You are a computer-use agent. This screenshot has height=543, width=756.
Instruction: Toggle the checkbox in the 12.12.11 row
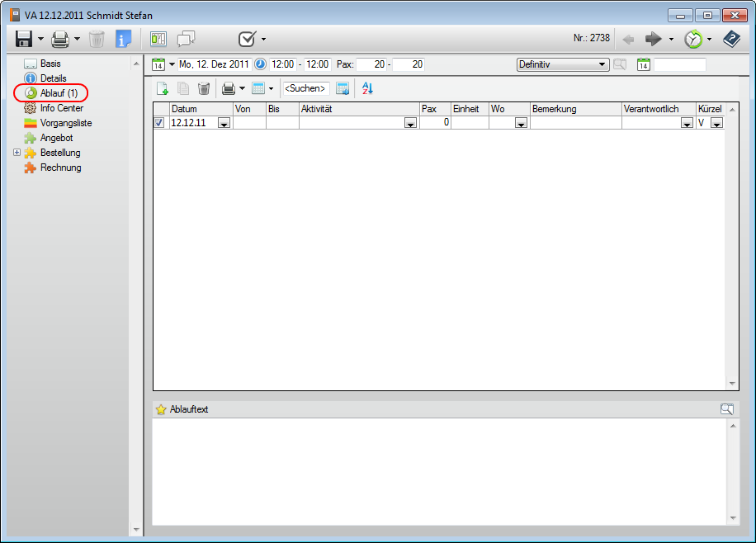159,123
